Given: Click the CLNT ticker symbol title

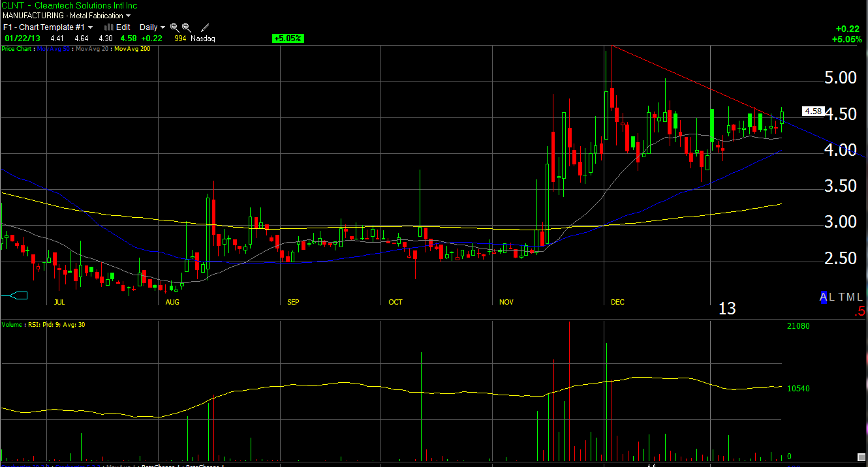Looking at the screenshot, I should pyautogui.click(x=12, y=5).
